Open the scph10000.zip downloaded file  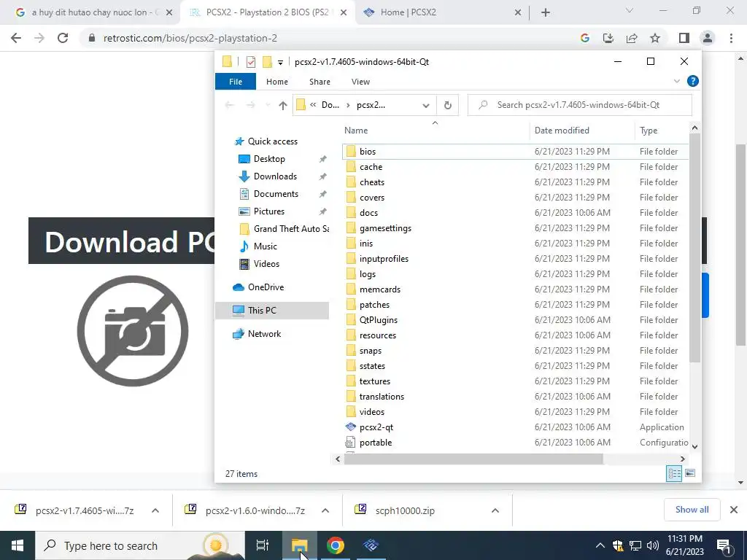pos(404,510)
